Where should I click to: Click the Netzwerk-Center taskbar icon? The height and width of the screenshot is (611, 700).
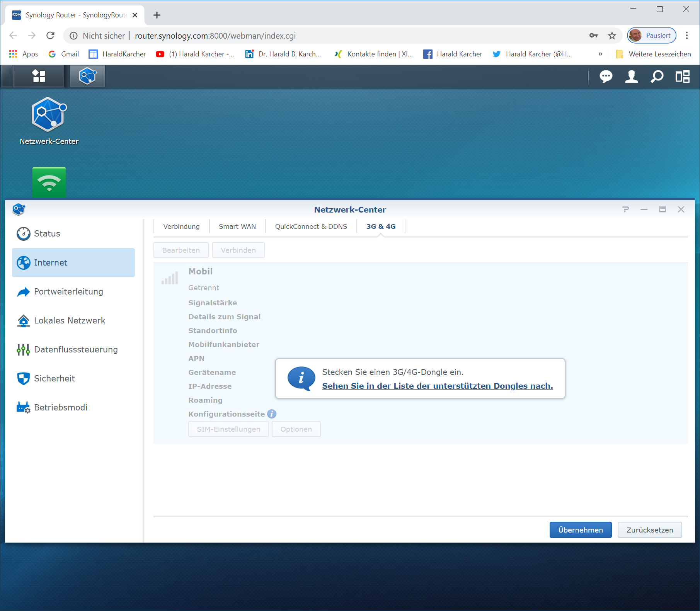click(x=87, y=76)
